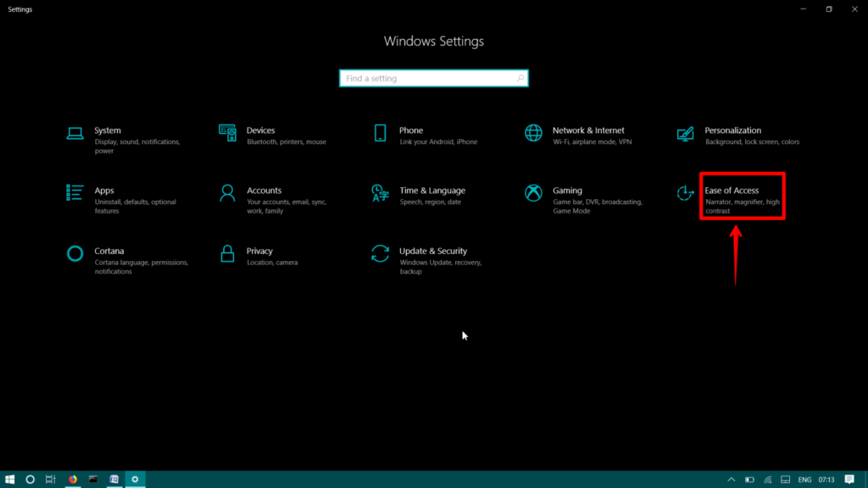
Task: Click 'Wi-Fi, airplane mode, VPN' description
Action: (592, 141)
